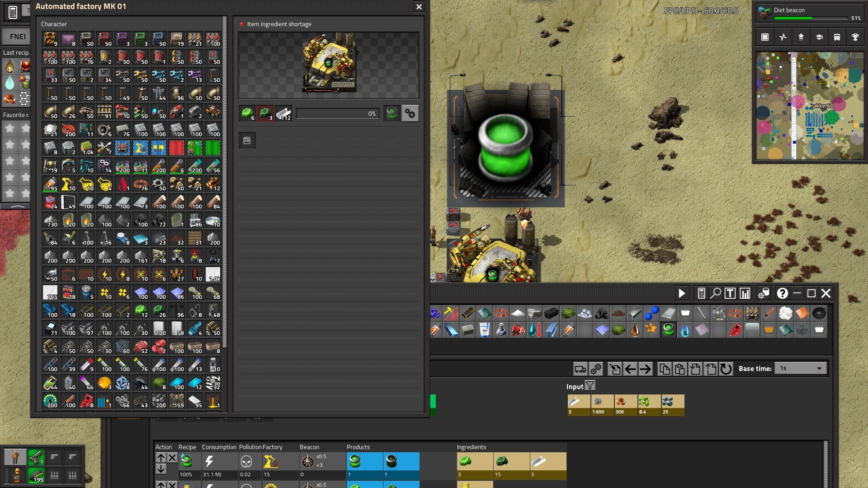This screenshot has height=488, width=868.
Task: Open the trains overview icon
Action: click(x=837, y=37)
